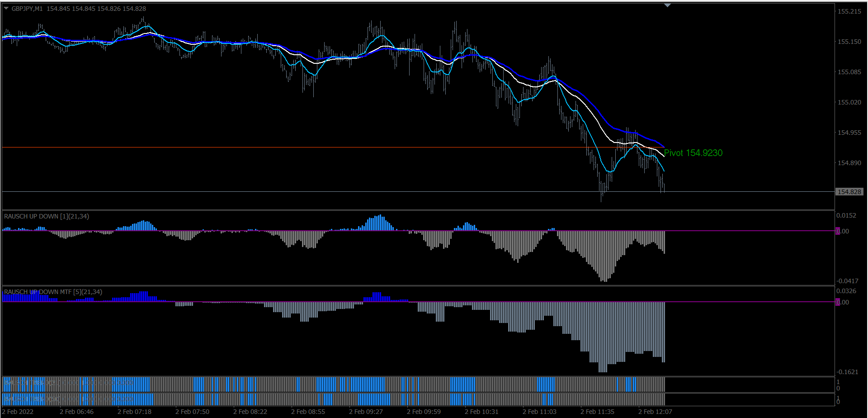This screenshot has height=418, width=868.
Task: Click the "2 Feb 08:22" time label
Action: pyautogui.click(x=250, y=412)
